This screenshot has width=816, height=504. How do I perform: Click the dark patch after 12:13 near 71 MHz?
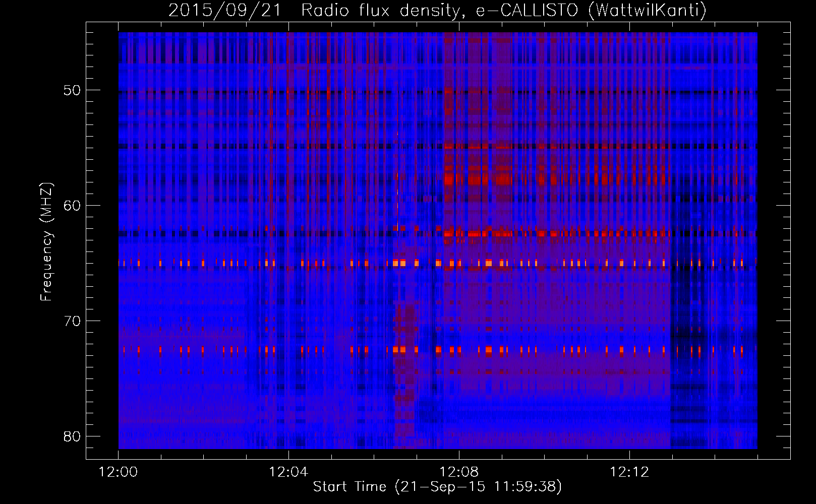coord(686,334)
